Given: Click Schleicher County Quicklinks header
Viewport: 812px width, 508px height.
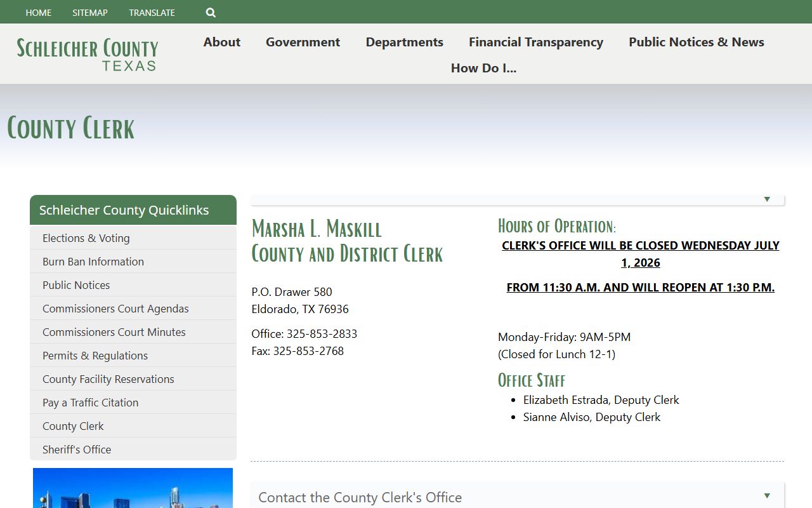Looking at the screenshot, I should (x=133, y=210).
